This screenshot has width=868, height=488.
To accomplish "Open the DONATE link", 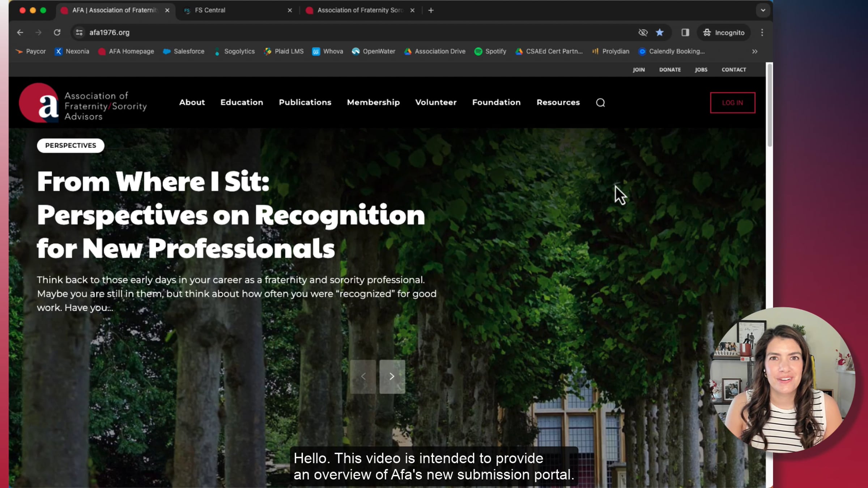I will [670, 70].
